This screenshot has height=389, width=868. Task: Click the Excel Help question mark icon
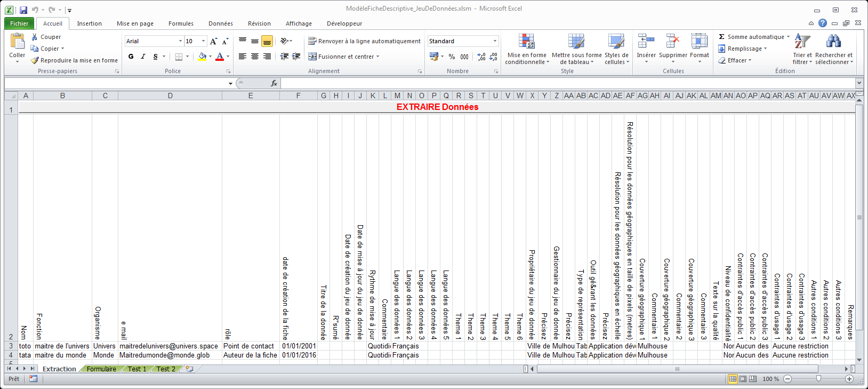[823, 23]
